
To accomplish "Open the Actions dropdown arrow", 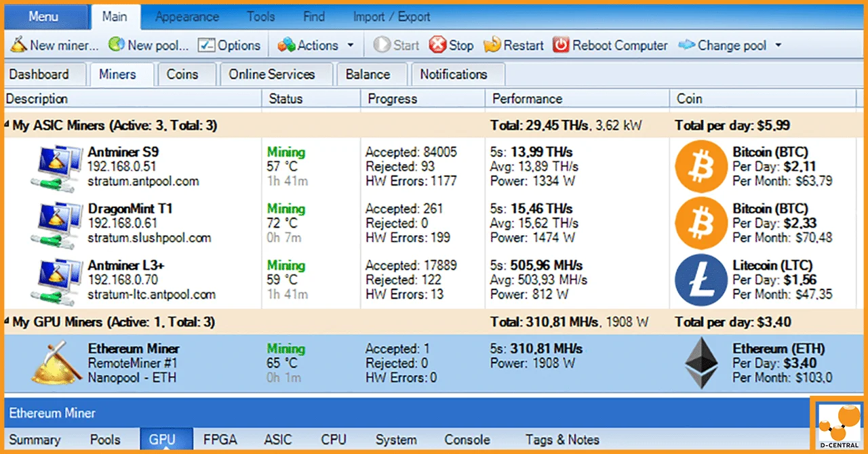I will click(351, 46).
